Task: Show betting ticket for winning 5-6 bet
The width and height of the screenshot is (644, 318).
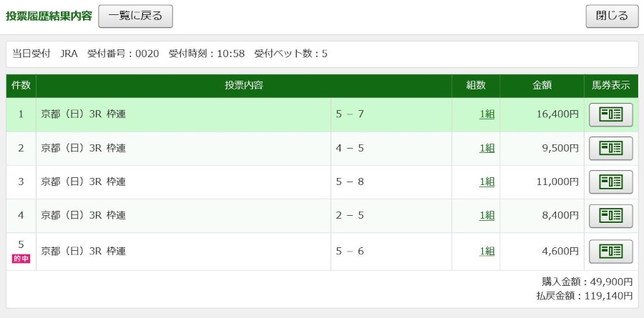Action: pos(611,251)
